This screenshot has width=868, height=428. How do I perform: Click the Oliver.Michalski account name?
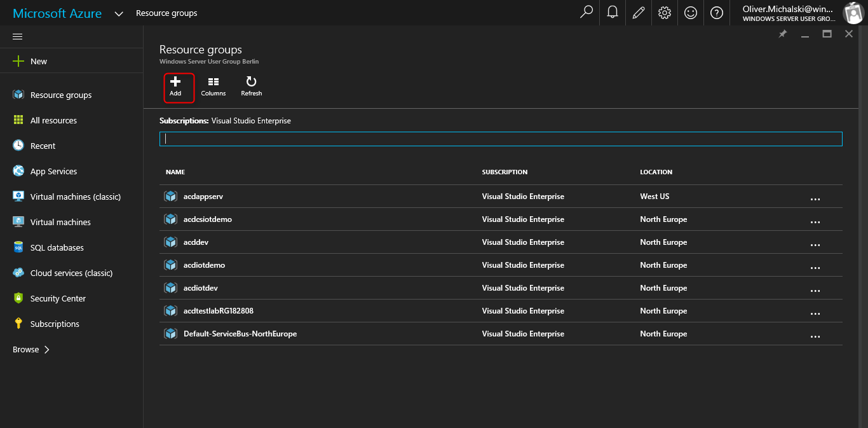[x=788, y=9]
